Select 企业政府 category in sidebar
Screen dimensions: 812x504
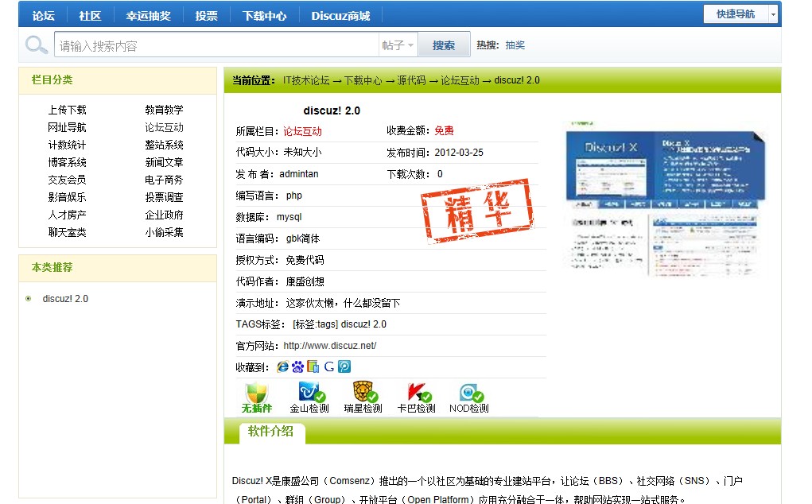(164, 215)
